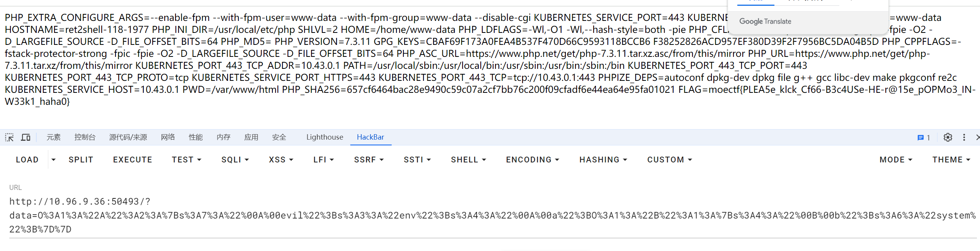Close the DevTools panel
Screen dimensions: 980x251
pos(977,137)
